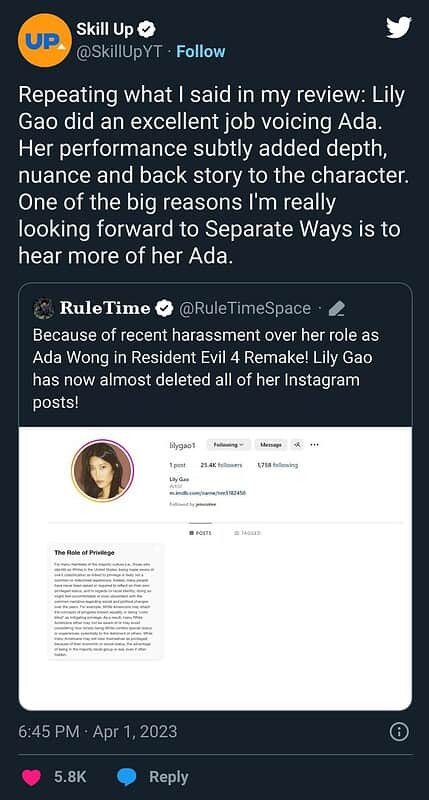Follow @SkillUpYT via the Follow link
The width and height of the screenshot is (429, 800).
[200, 52]
